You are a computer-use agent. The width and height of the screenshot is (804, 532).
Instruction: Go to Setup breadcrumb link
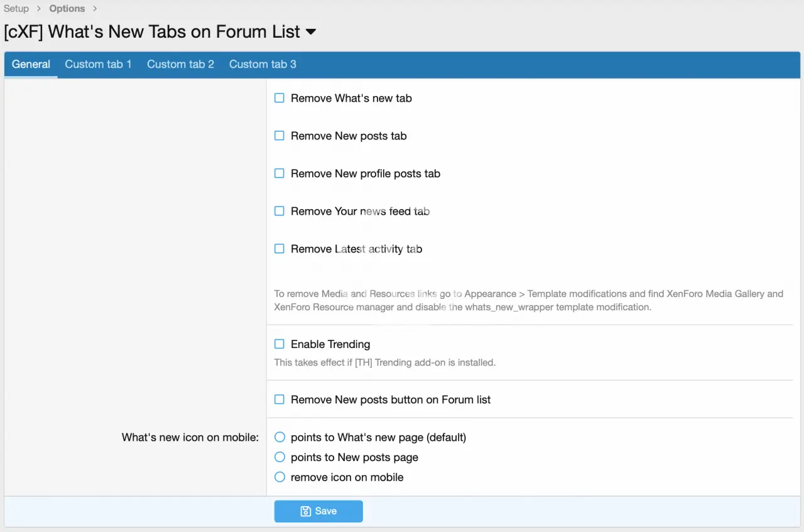click(x=16, y=9)
